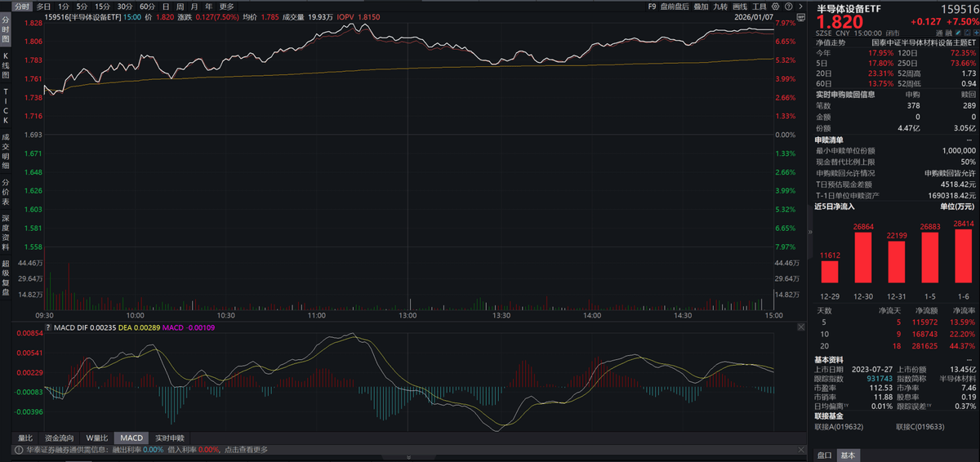This screenshot has width=980, height=462.
Task: Click the 联接A(019632) fund link
Action: pos(839,426)
